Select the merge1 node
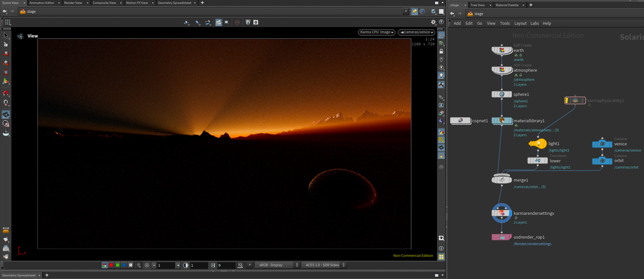This screenshot has height=279, width=644. [x=502, y=180]
